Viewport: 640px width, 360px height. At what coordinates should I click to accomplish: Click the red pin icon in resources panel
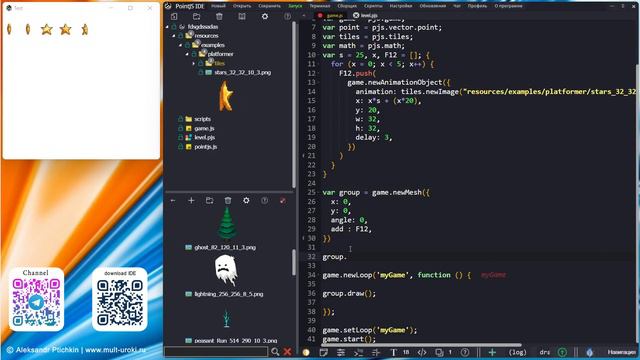pyautogui.click(x=283, y=200)
